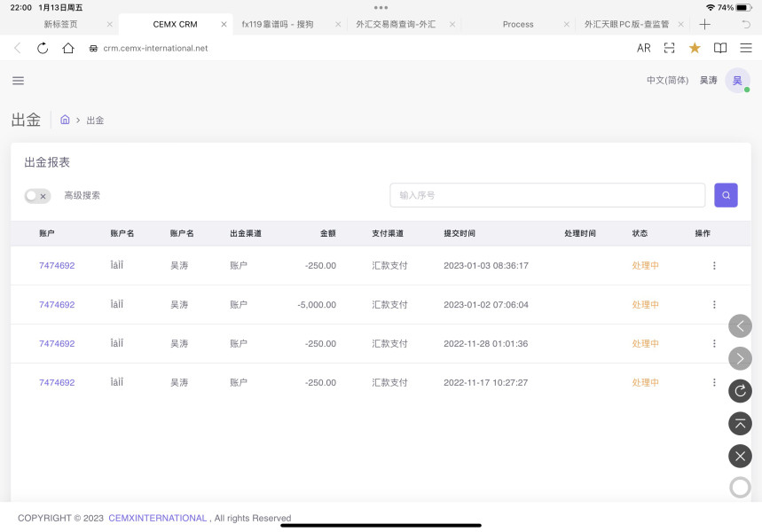This screenshot has height=532, width=762.
Task: Tap the floating refresh circle button
Action: pyautogui.click(x=740, y=390)
